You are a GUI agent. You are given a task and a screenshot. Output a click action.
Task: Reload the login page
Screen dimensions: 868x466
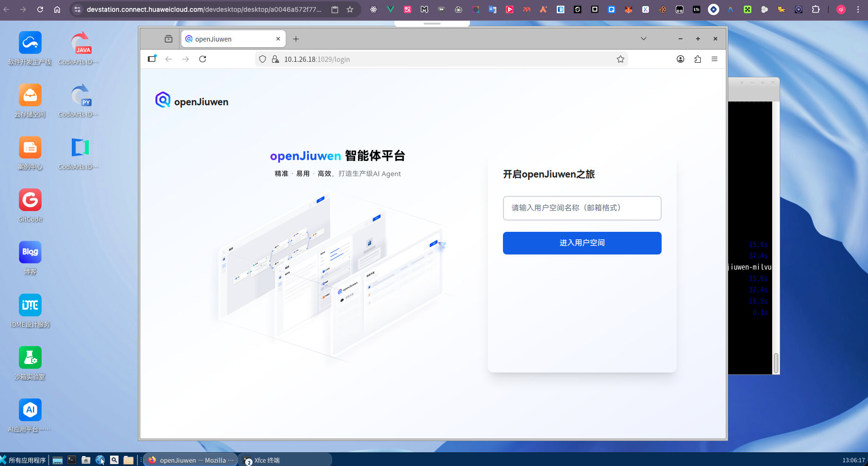(203, 59)
